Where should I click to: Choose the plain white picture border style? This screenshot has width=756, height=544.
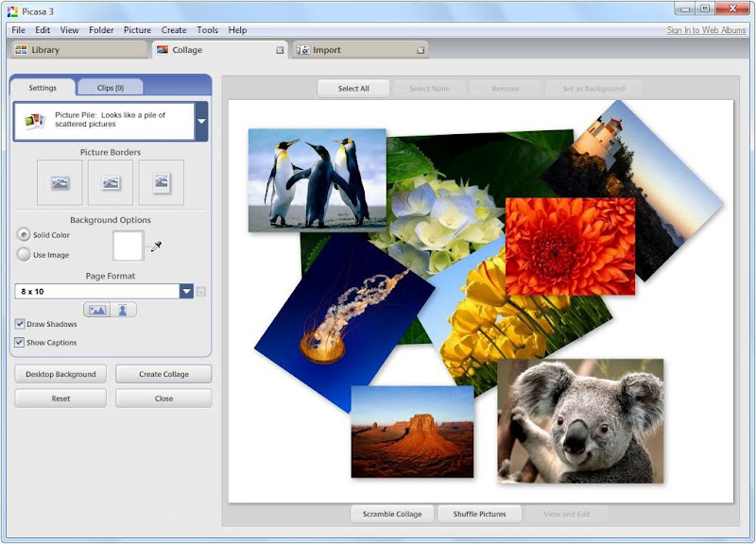(x=111, y=182)
